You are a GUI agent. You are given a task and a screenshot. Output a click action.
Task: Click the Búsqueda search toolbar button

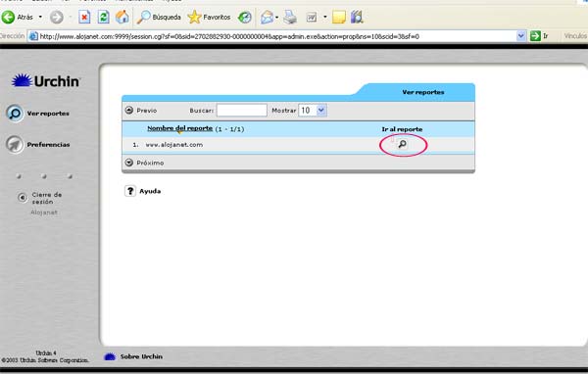(159, 17)
